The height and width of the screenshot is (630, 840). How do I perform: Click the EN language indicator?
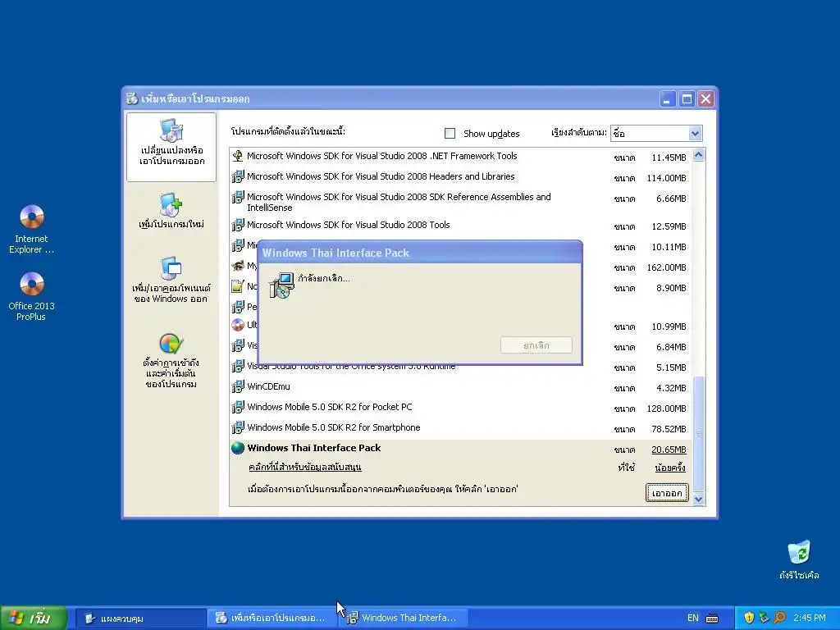pyautogui.click(x=692, y=618)
